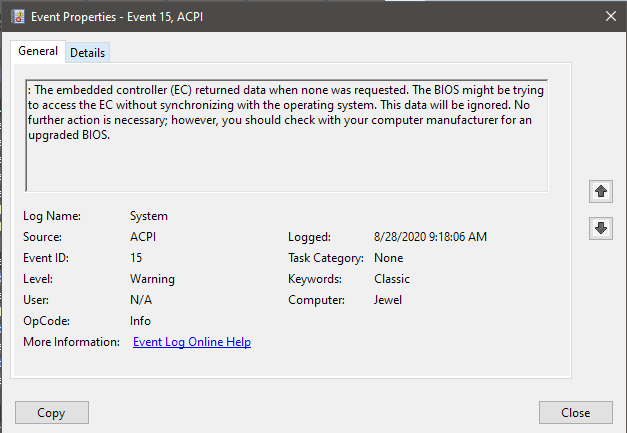Screen dimensions: 627x433
Task: Click the OpCode value Info
Action: (x=140, y=321)
